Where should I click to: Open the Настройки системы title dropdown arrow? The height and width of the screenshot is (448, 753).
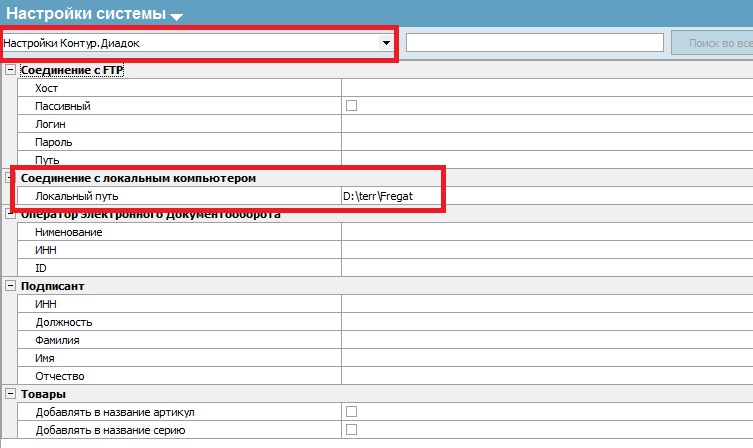pyautogui.click(x=176, y=17)
